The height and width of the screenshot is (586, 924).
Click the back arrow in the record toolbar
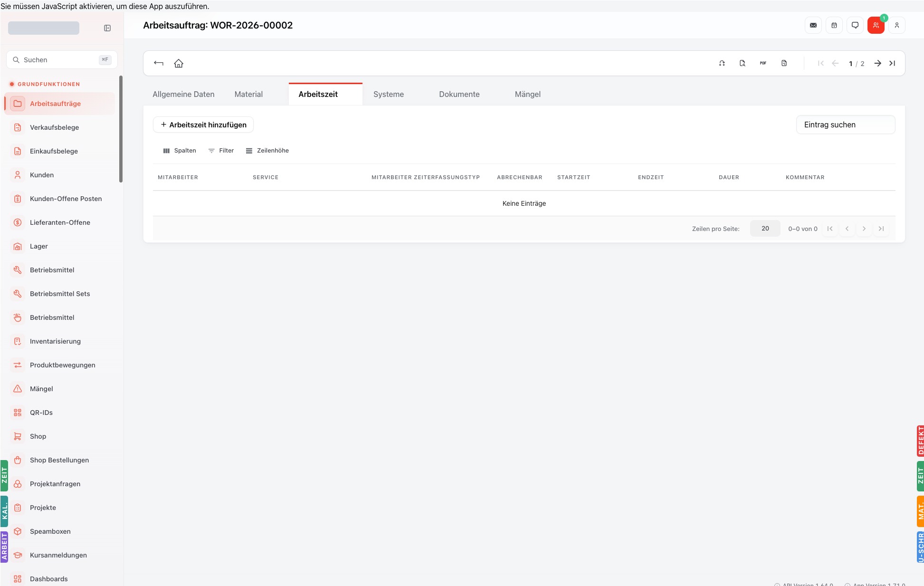tap(159, 63)
